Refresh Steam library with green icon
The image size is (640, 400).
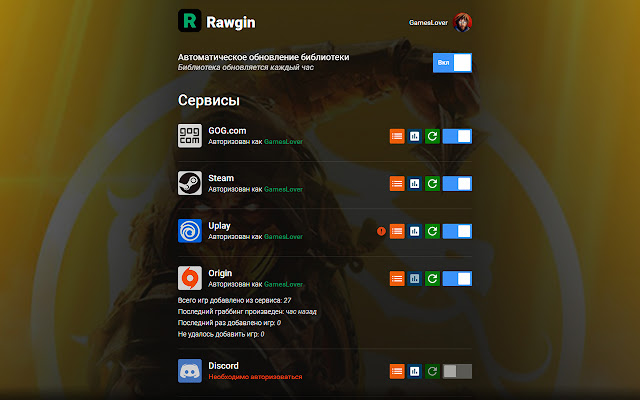[432, 184]
